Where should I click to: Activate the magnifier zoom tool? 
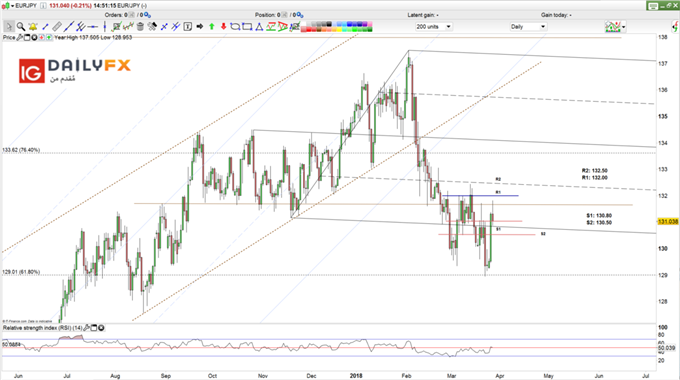pos(21,26)
